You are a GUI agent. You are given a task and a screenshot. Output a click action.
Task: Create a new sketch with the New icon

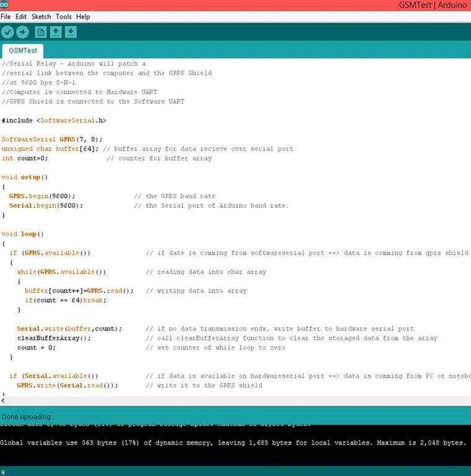click(41, 32)
